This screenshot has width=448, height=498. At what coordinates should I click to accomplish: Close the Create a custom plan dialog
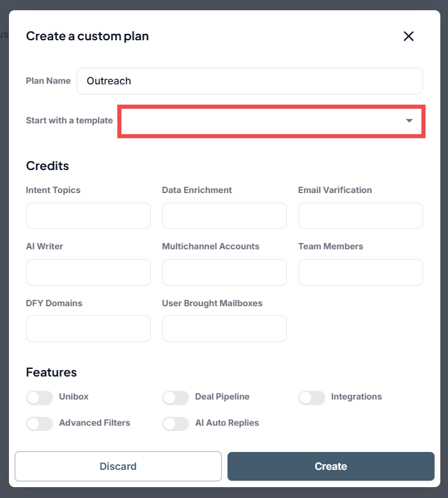pos(409,36)
